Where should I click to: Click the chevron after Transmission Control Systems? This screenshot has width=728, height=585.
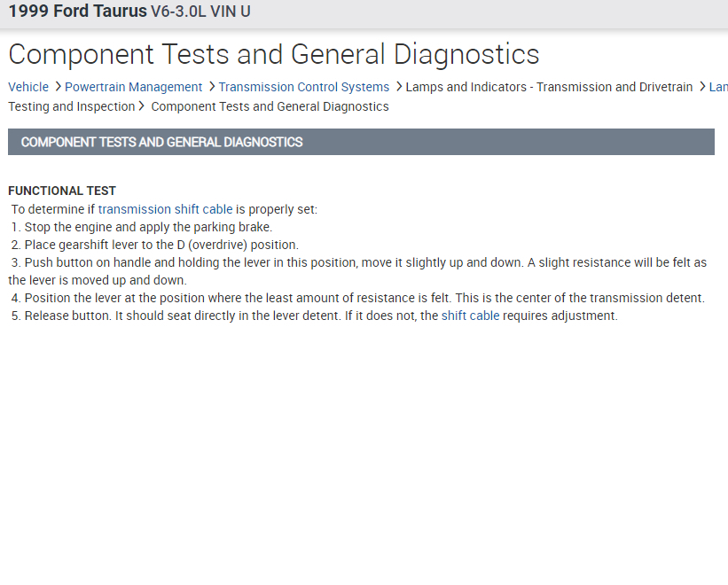point(398,87)
